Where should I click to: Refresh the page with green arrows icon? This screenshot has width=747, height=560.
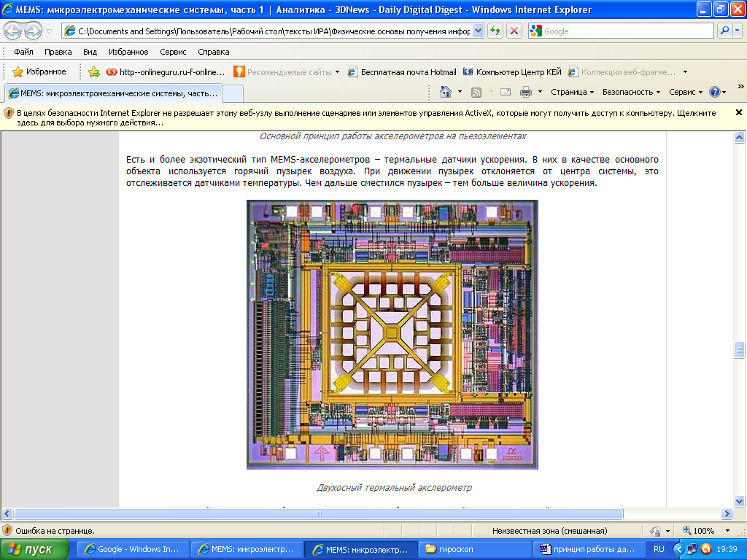pos(495,31)
